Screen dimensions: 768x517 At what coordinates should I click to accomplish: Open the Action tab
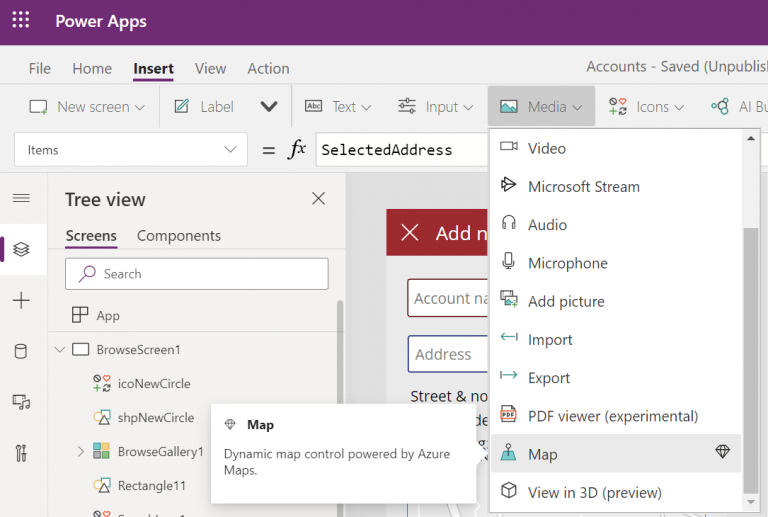(x=268, y=69)
